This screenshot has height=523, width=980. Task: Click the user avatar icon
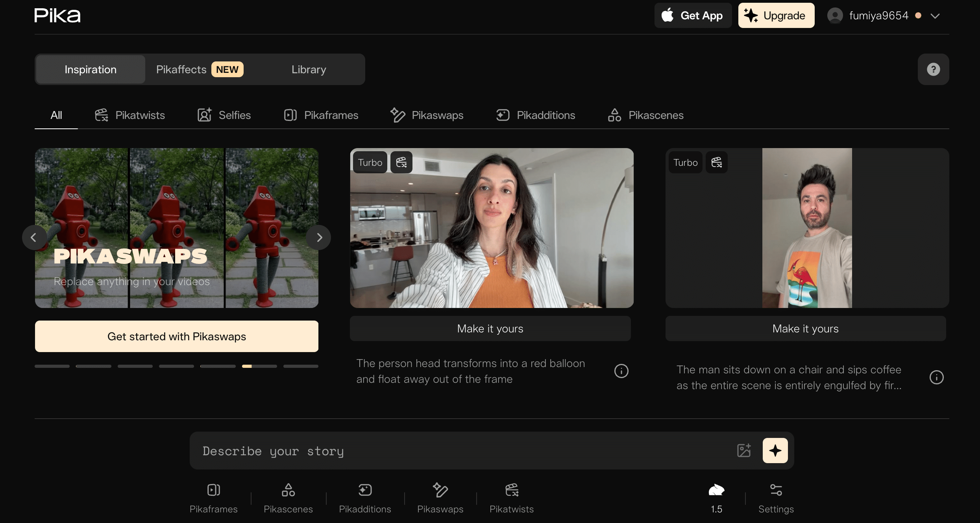coord(835,15)
